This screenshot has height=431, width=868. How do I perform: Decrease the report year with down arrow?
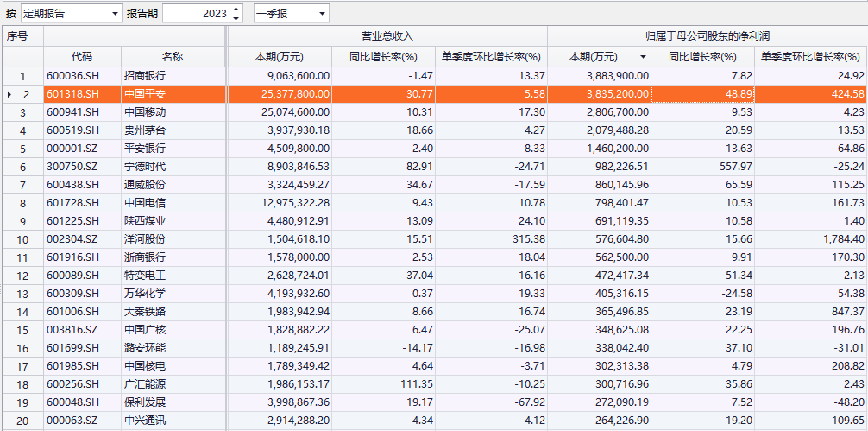pyautogui.click(x=237, y=18)
